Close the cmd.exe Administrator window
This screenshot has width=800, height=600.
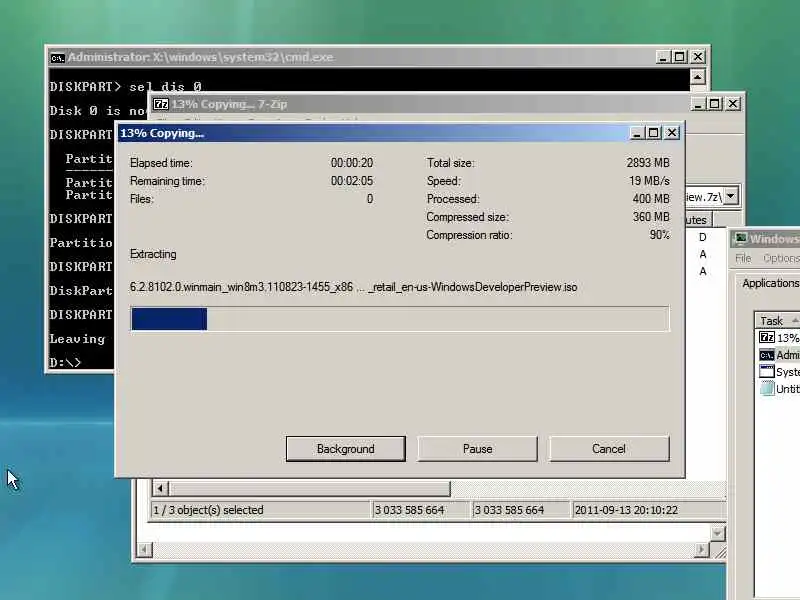click(698, 57)
